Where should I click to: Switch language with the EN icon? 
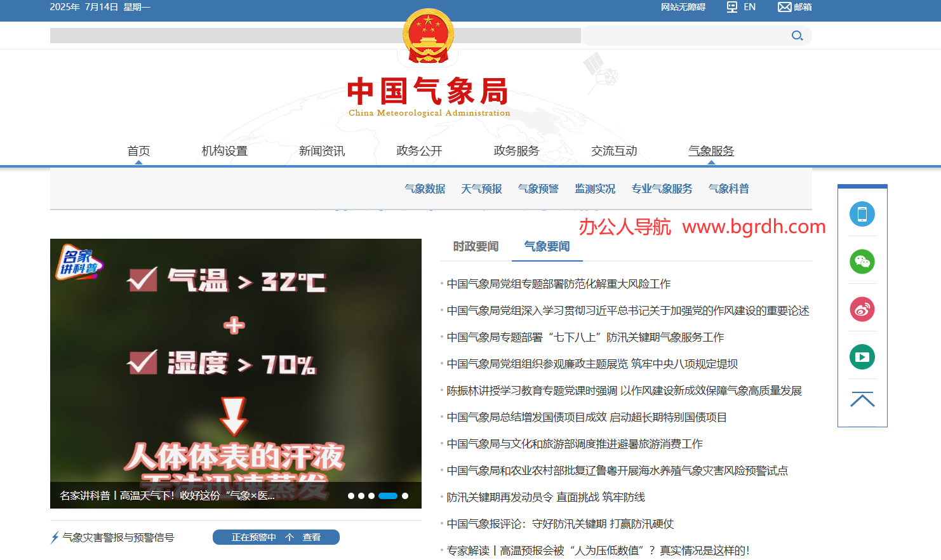[733, 7]
